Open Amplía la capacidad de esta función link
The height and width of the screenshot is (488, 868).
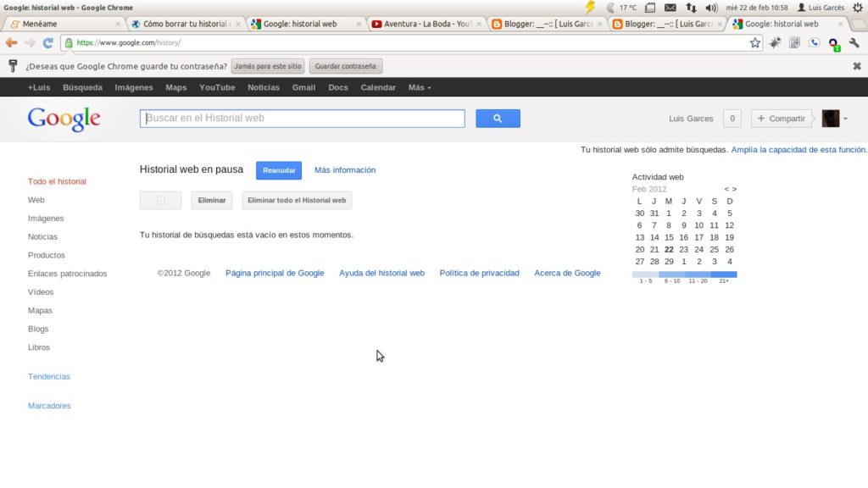click(798, 150)
